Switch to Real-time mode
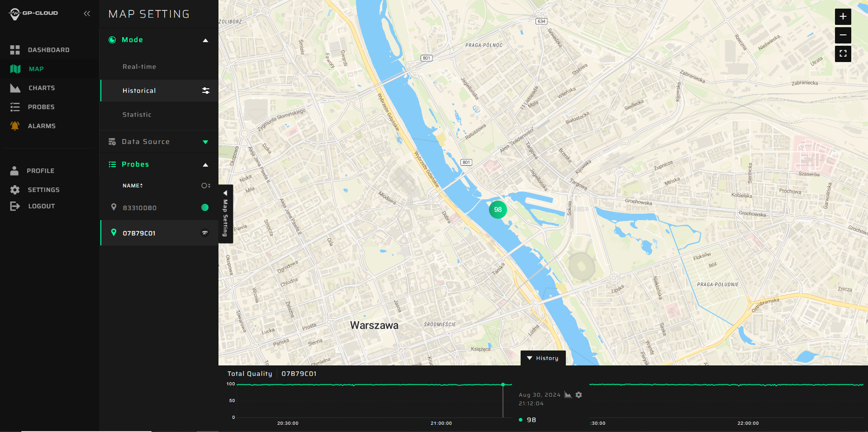 [139, 67]
